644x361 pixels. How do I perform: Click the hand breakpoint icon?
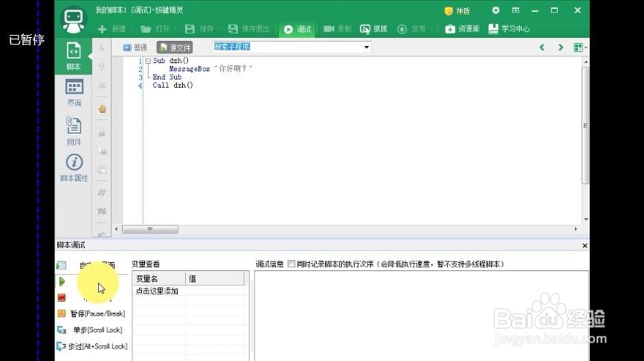coord(102,108)
